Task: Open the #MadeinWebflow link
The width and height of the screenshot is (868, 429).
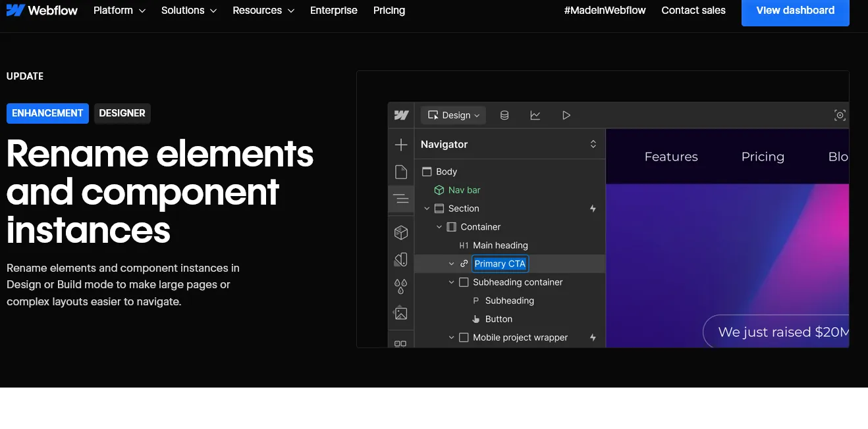Action: [605, 11]
